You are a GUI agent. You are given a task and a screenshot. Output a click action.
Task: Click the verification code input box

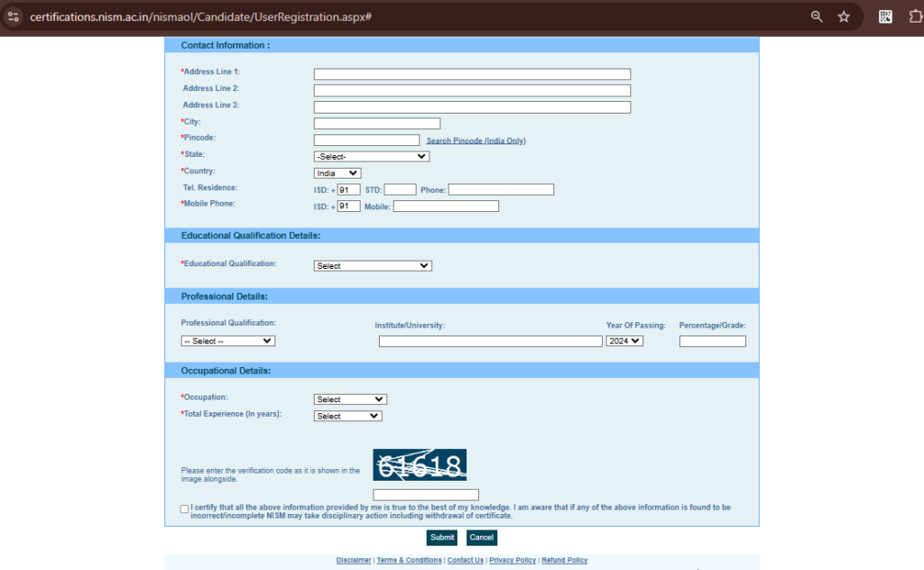(x=426, y=494)
